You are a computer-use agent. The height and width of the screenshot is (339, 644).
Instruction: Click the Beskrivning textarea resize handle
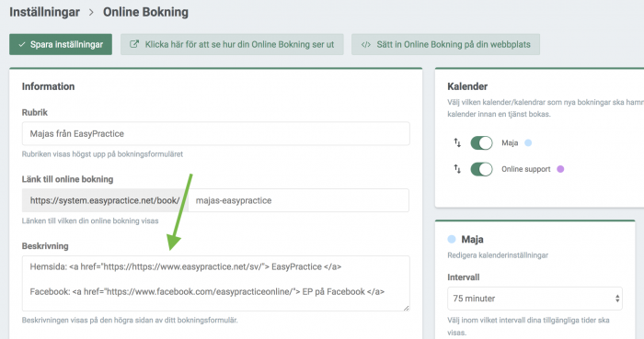tap(407, 308)
